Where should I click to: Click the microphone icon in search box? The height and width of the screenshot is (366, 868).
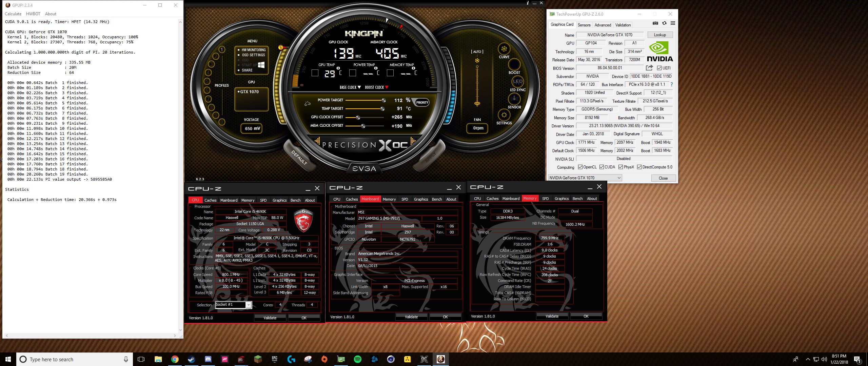click(x=126, y=359)
